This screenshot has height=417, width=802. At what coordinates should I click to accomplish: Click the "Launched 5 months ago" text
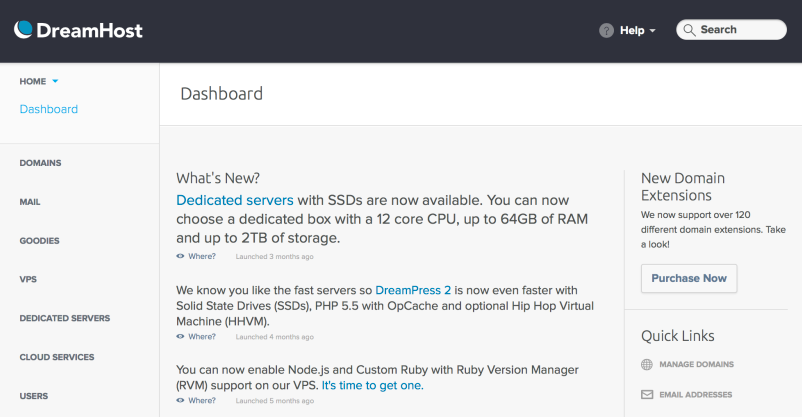(x=275, y=401)
